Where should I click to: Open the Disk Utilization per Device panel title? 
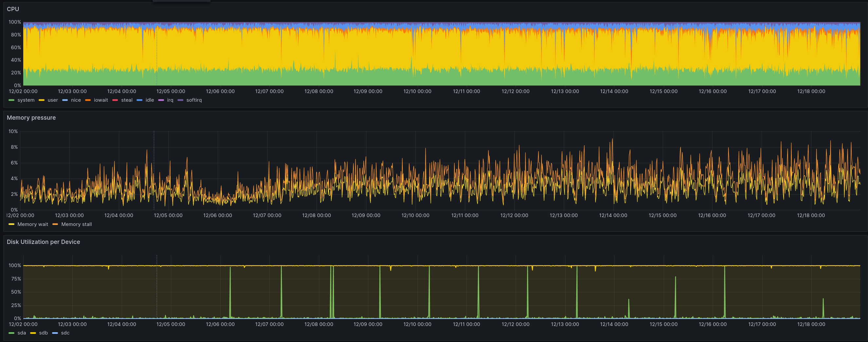(x=44, y=242)
